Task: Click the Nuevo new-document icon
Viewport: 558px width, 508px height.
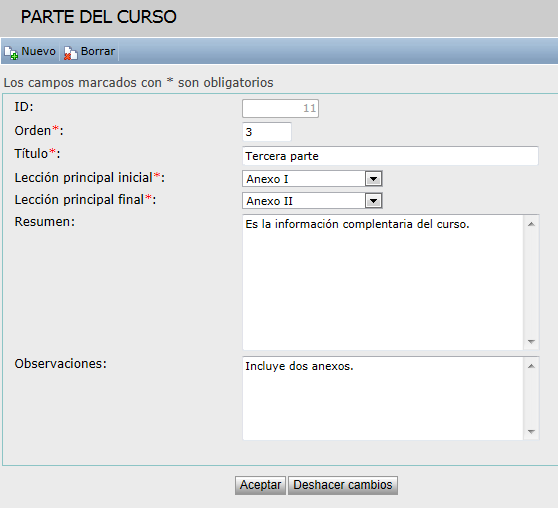Action: 11,53
